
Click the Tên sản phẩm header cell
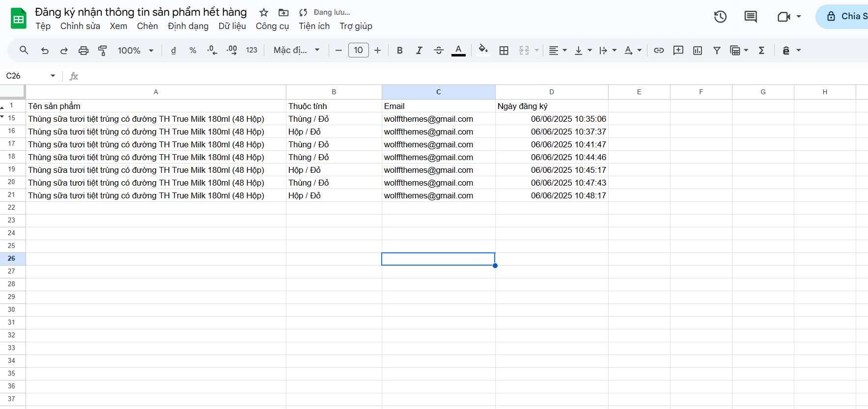156,106
